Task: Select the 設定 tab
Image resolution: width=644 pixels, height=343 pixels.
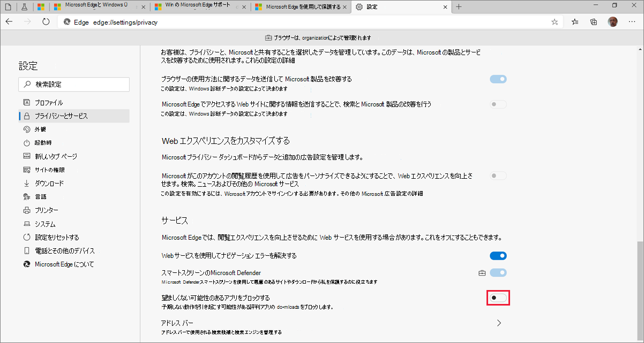Action: (402, 7)
